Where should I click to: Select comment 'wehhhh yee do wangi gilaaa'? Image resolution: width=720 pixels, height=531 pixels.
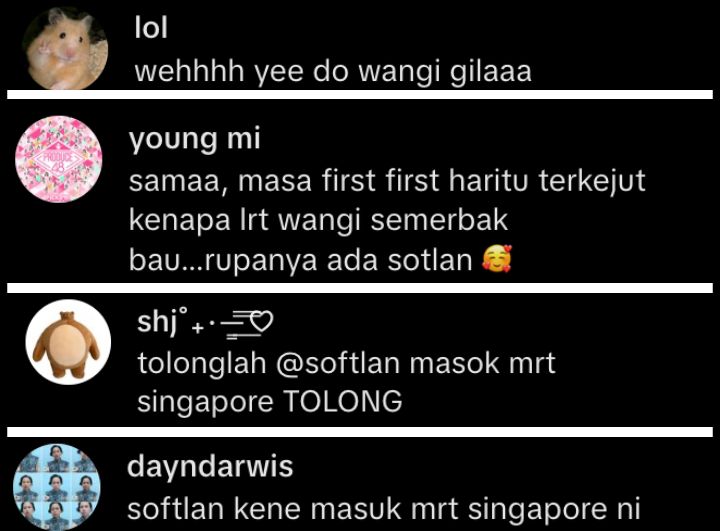coord(333,71)
